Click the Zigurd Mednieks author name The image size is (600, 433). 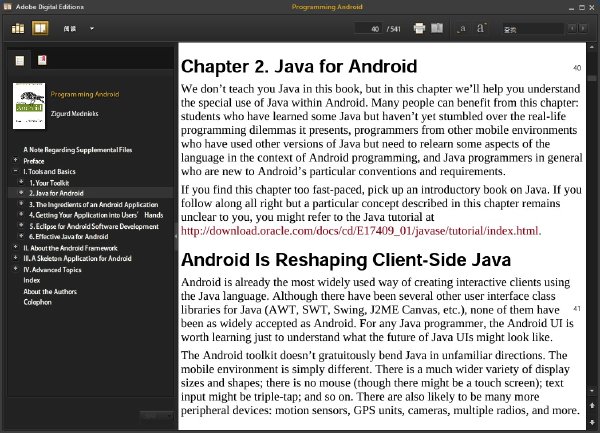pos(74,113)
